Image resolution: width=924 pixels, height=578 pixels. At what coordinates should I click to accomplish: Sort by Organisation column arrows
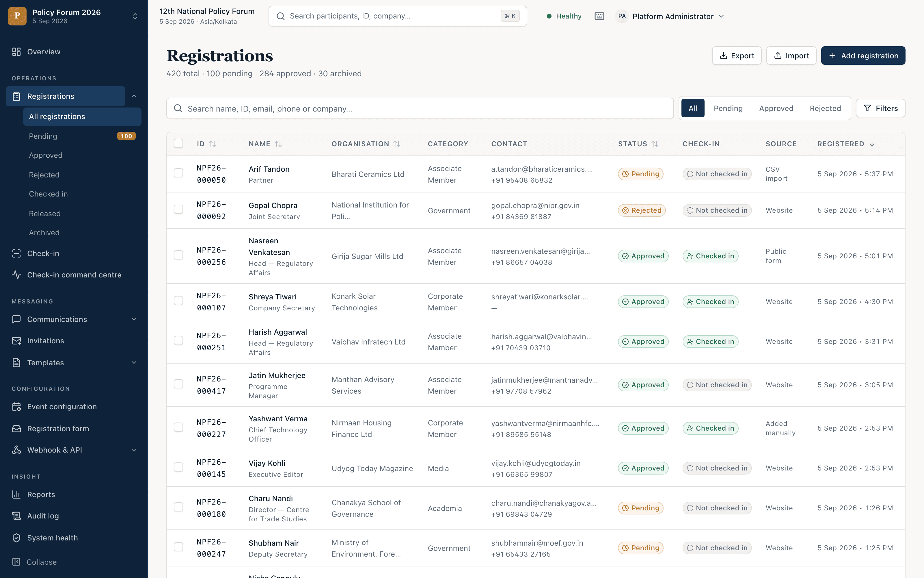pyautogui.click(x=397, y=144)
